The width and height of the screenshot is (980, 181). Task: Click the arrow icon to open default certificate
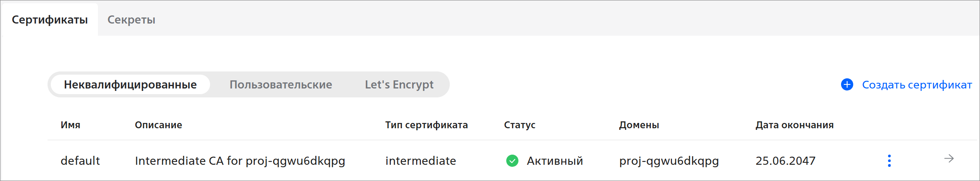point(949,159)
